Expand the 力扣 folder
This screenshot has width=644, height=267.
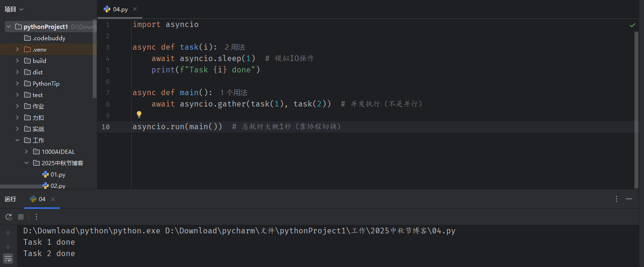point(18,117)
